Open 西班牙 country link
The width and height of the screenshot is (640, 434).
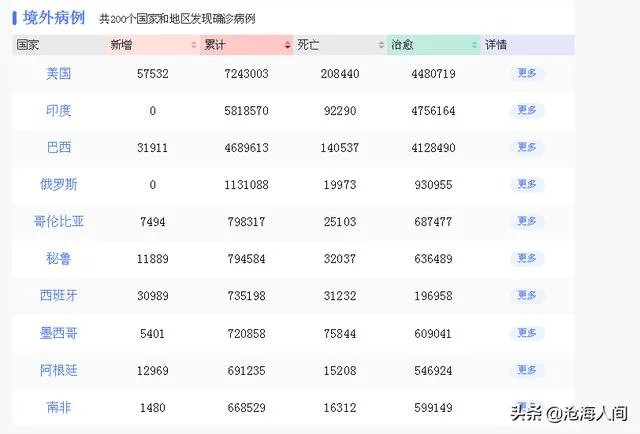(x=59, y=296)
